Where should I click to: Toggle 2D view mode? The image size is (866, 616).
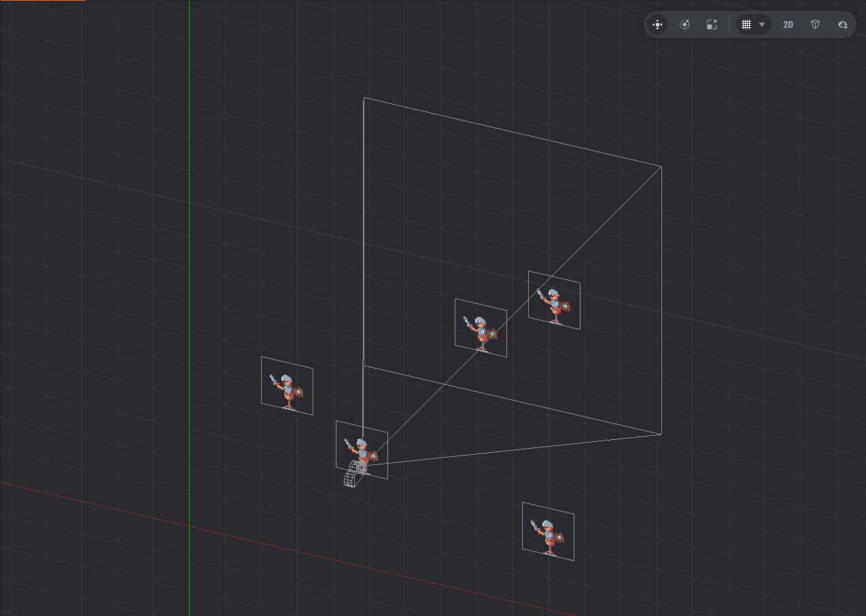788,24
